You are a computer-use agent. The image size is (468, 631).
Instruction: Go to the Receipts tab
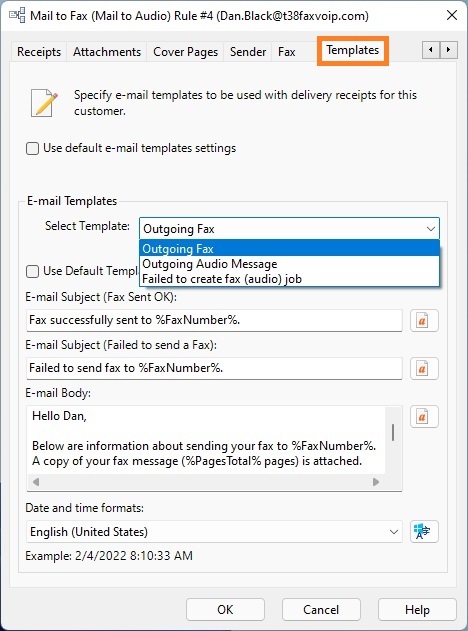39,52
